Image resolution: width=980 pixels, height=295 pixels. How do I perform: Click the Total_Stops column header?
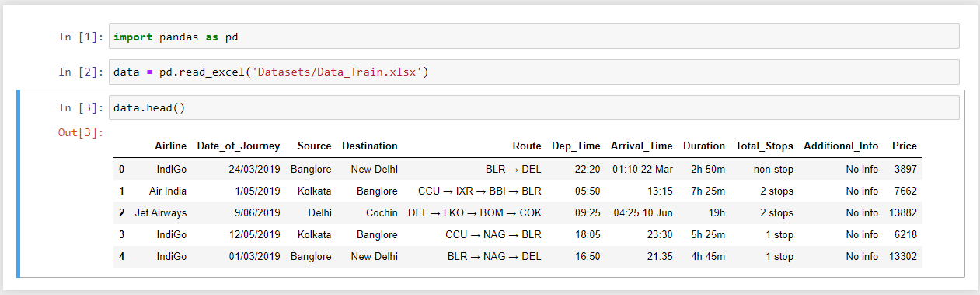[765, 146]
